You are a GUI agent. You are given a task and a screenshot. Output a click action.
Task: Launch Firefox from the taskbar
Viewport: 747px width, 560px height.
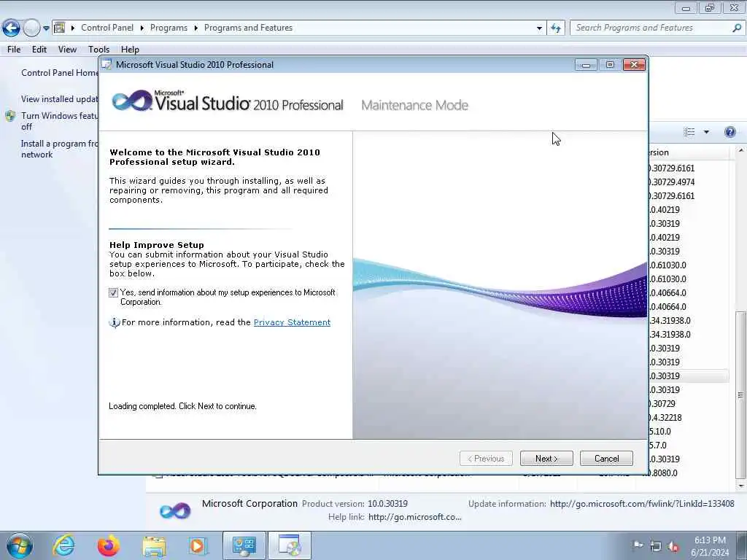pyautogui.click(x=109, y=545)
